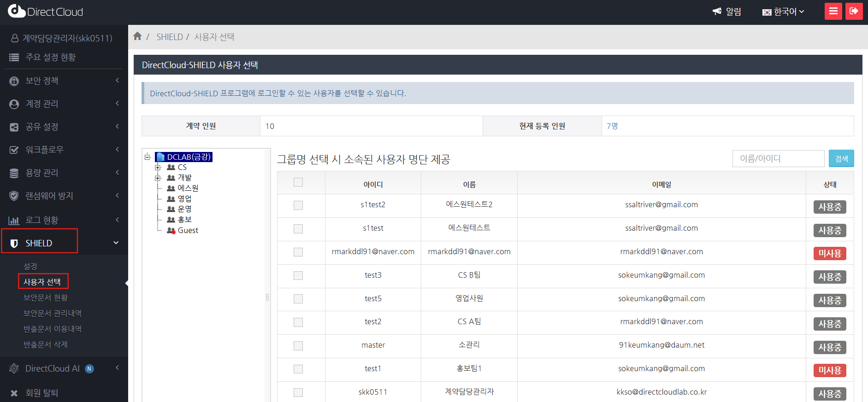The width and height of the screenshot is (868, 402).
Task: Click the red hamburger menu button
Action: click(833, 12)
